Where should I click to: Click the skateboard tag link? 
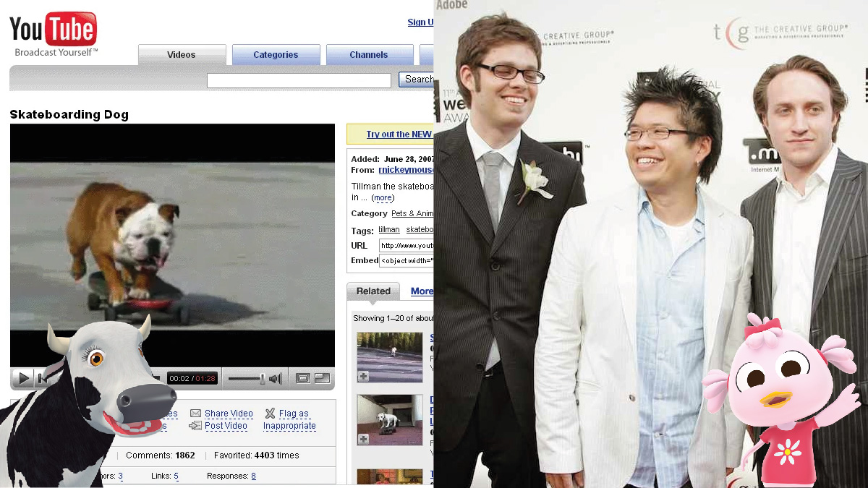420,230
